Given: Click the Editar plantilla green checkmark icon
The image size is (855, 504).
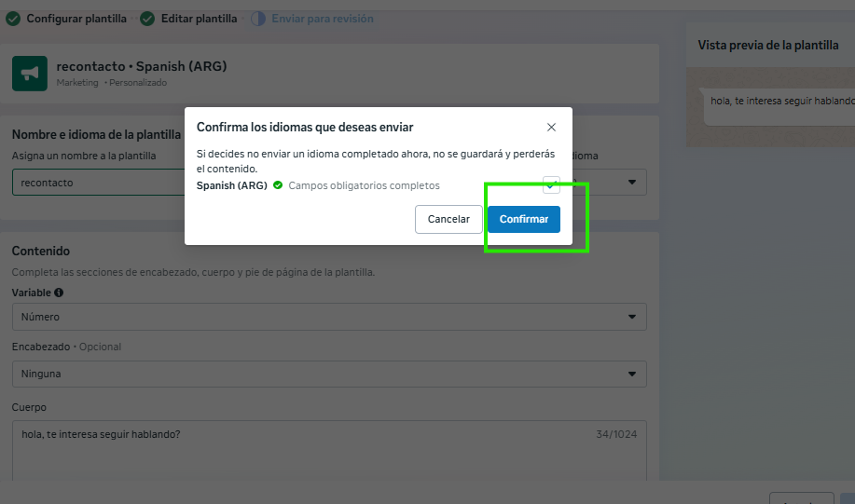Looking at the screenshot, I should [x=147, y=19].
